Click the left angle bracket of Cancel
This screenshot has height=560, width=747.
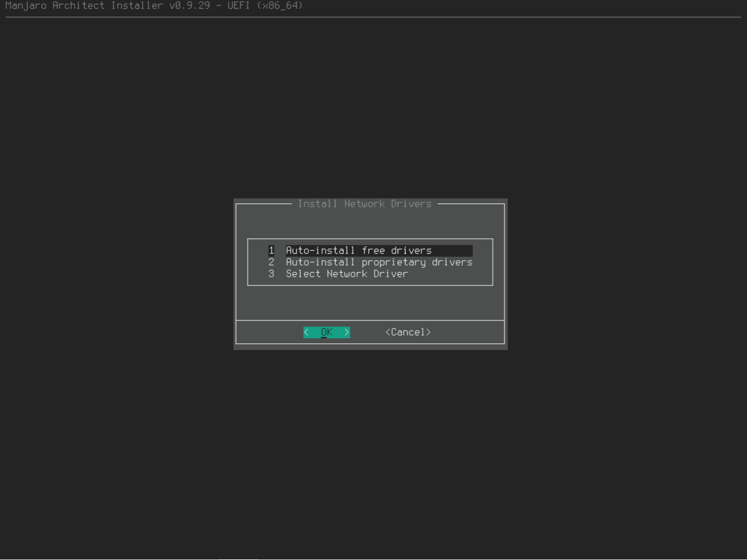[x=388, y=332]
